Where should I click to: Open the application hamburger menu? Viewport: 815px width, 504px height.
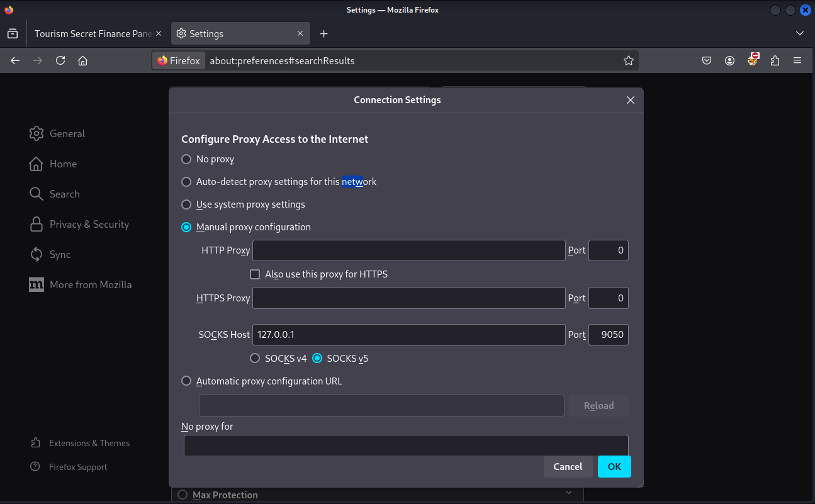tap(797, 60)
